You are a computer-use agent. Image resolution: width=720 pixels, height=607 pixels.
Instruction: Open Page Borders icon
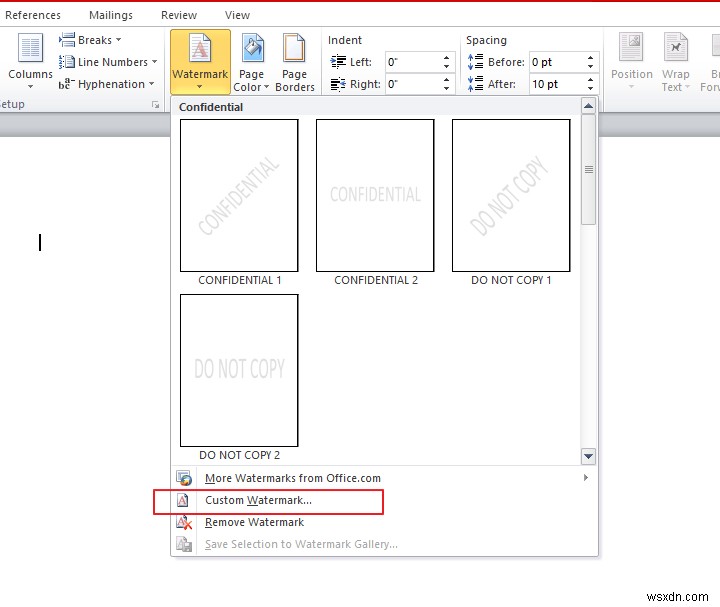[294, 48]
